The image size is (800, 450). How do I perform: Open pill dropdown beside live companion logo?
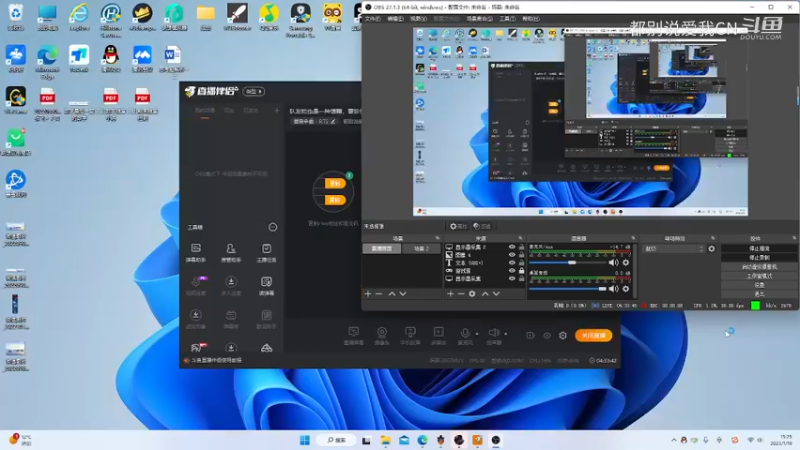coord(254,91)
